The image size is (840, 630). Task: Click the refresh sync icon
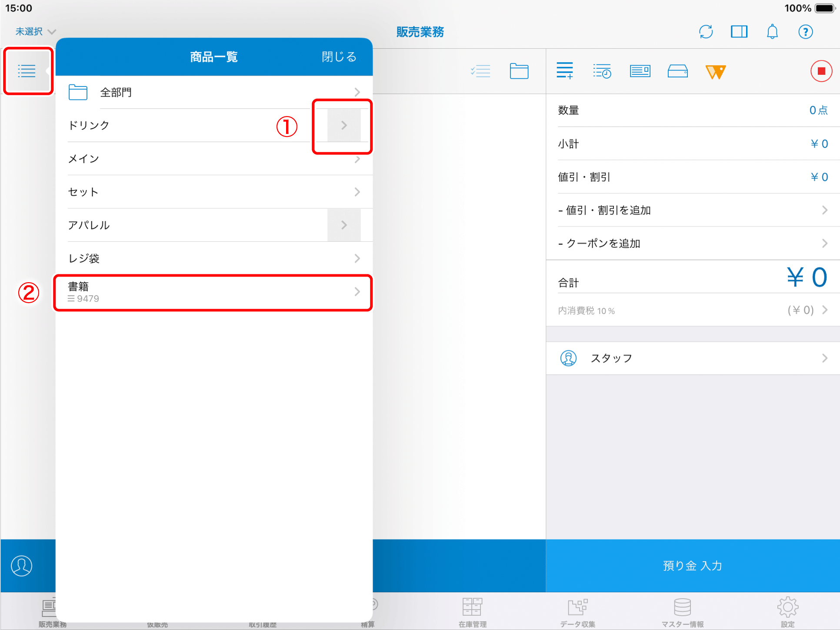click(x=706, y=32)
